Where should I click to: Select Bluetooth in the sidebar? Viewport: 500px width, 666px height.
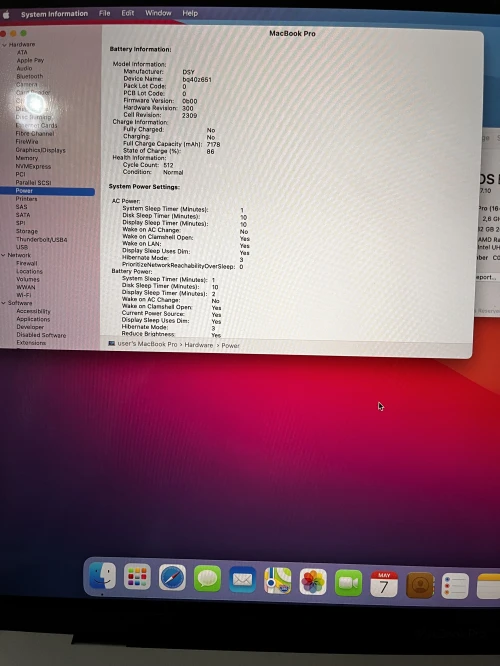pyautogui.click(x=30, y=76)
